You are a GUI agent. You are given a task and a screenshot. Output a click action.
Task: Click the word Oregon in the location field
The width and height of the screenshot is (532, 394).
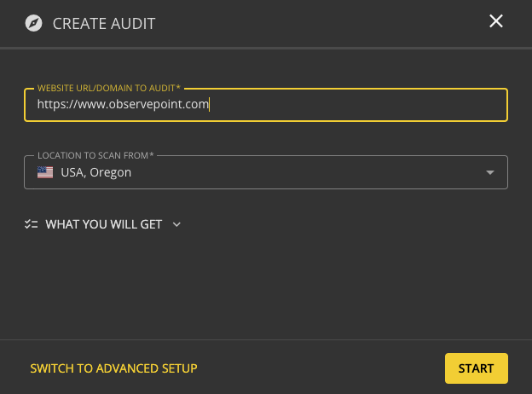111,173
